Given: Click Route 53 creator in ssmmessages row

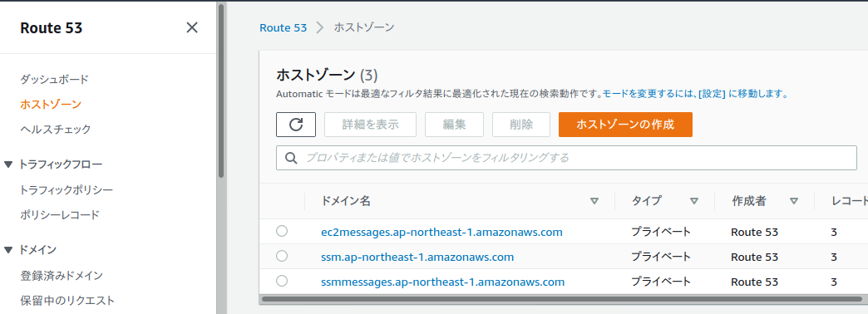Looking at the screenshot, I should click(755, 282).
